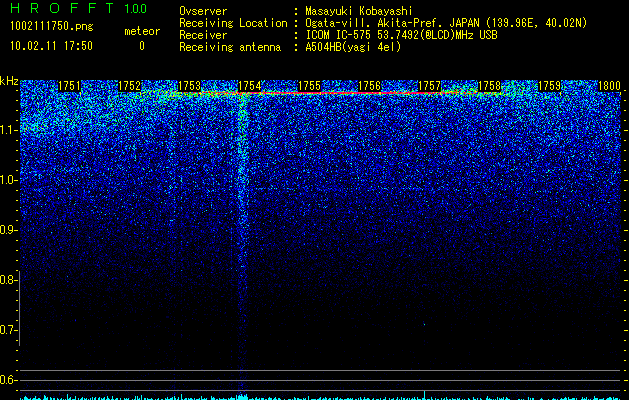
Task: Click the Receiving Location label
Action: click(233, 23)
